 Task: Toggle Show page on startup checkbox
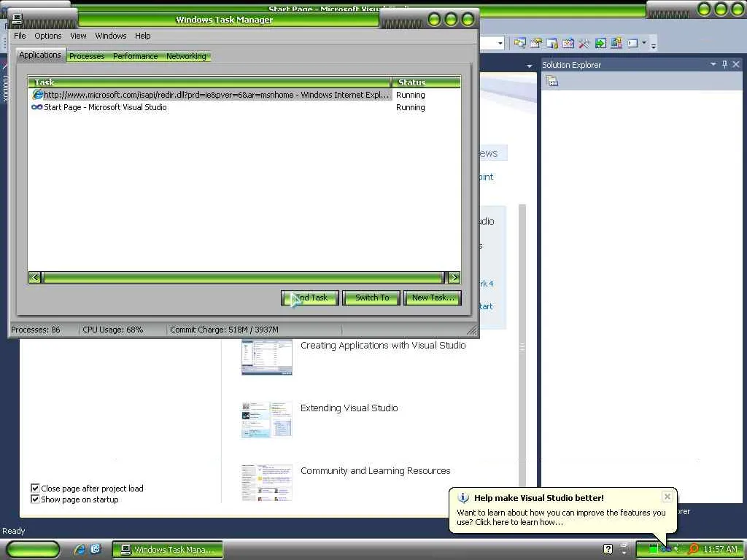[x=35, y=499]
